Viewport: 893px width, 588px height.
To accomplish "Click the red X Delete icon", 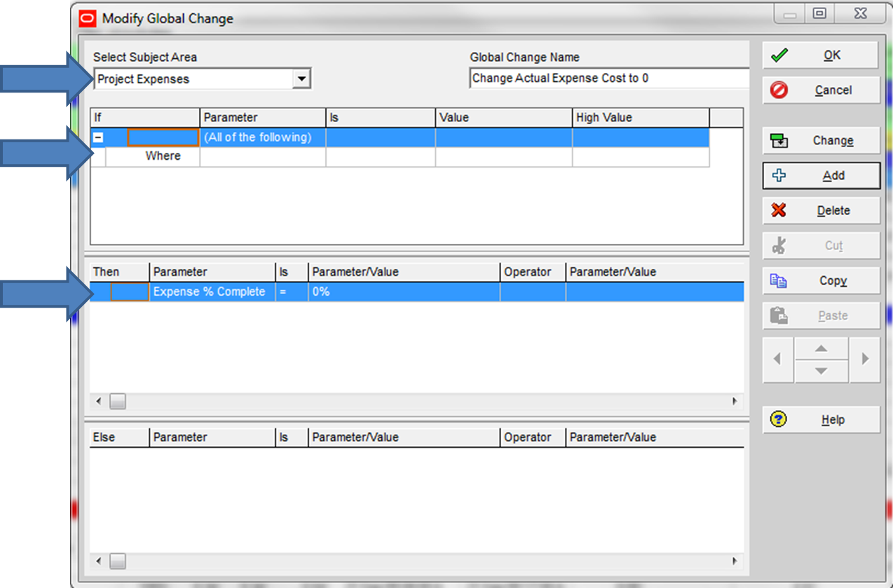I will tap(779, 210).
